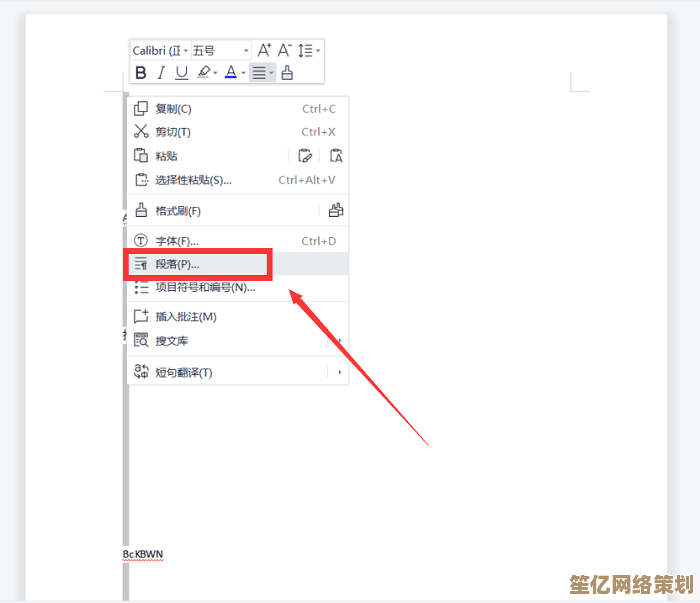Viewport: 700px width, 603px height.
Task: Toggle bold formatting in mini toolbar
Action: (x=141, y=72)
